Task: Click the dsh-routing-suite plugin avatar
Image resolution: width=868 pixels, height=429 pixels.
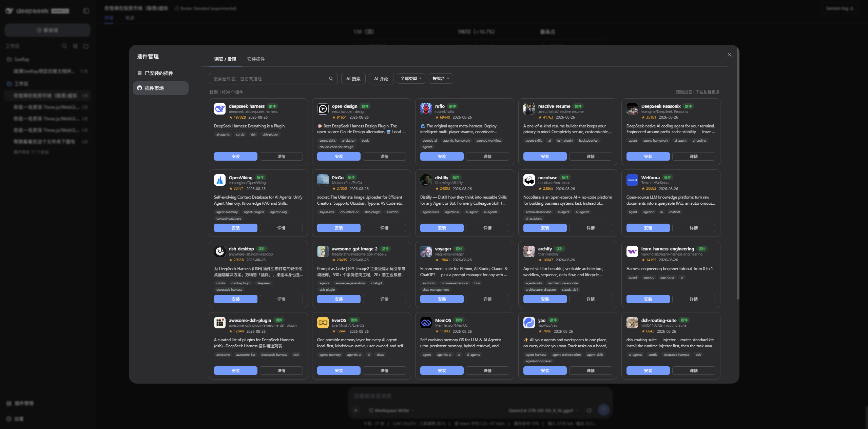Action: (x=632, y=323)
